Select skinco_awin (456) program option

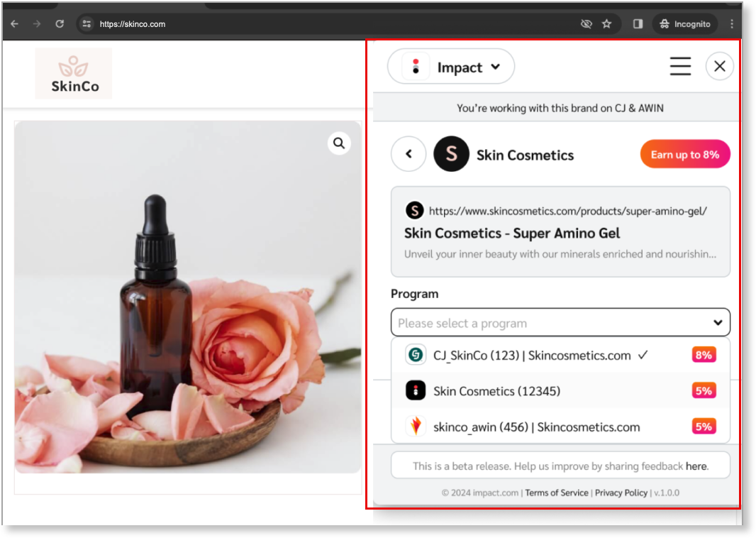560,427
